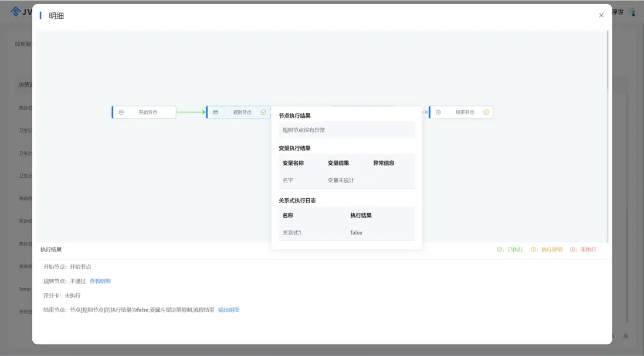
Task: Select the 开始节点 flow node
Action: coord(144,112)
